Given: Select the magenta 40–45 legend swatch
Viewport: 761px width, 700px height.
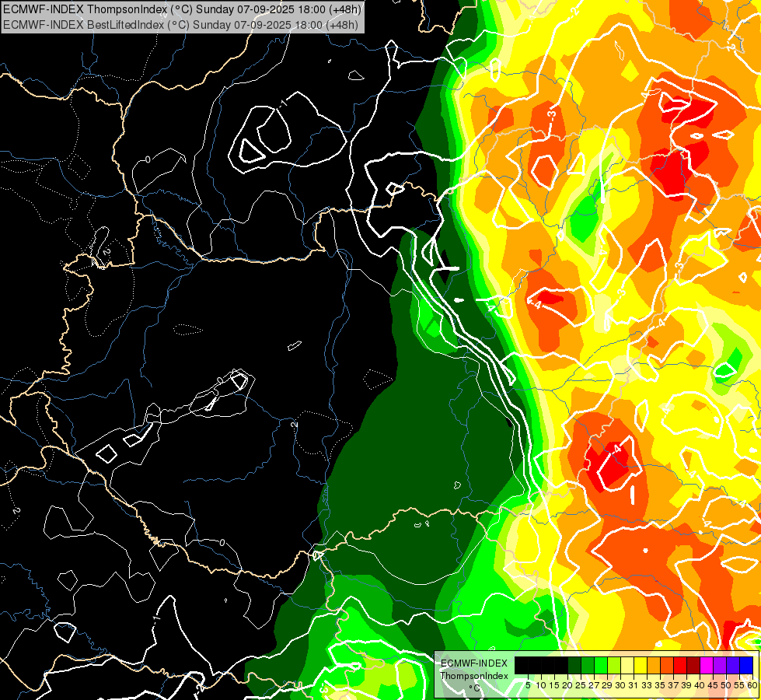Looking at the screenshot, I should [x=707, y=665].
